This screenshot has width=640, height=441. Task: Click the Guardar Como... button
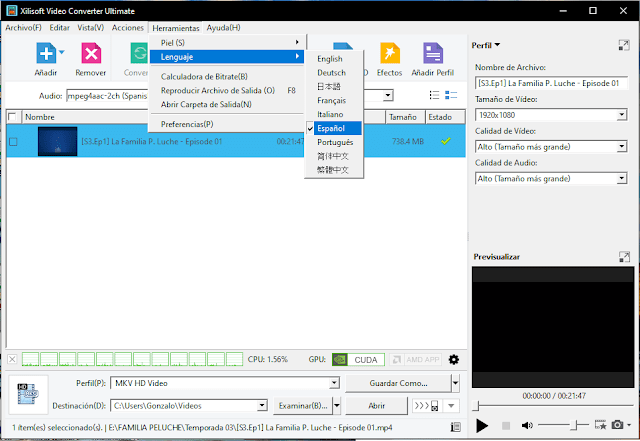(x=398, y=383)
